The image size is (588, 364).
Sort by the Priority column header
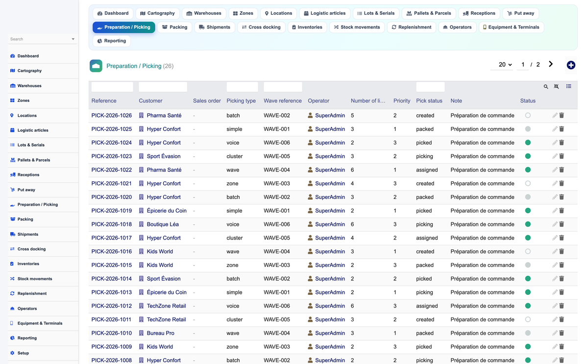[402, 101]
